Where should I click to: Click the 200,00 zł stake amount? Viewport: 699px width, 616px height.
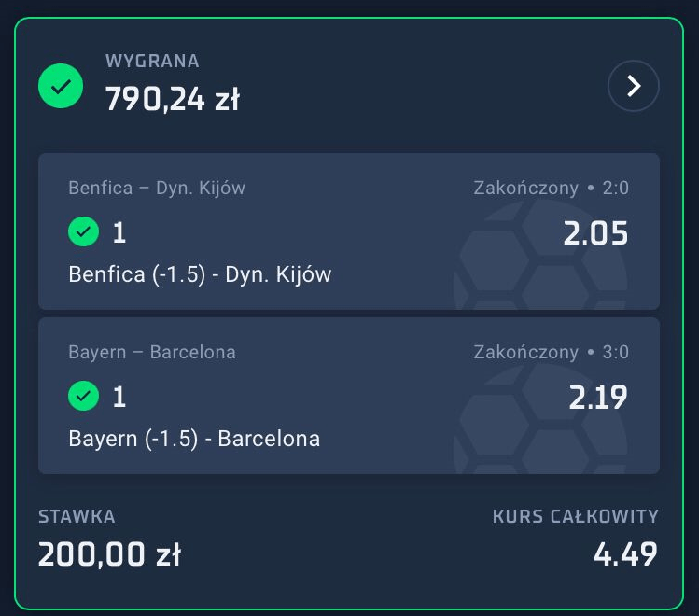[109, 554]
